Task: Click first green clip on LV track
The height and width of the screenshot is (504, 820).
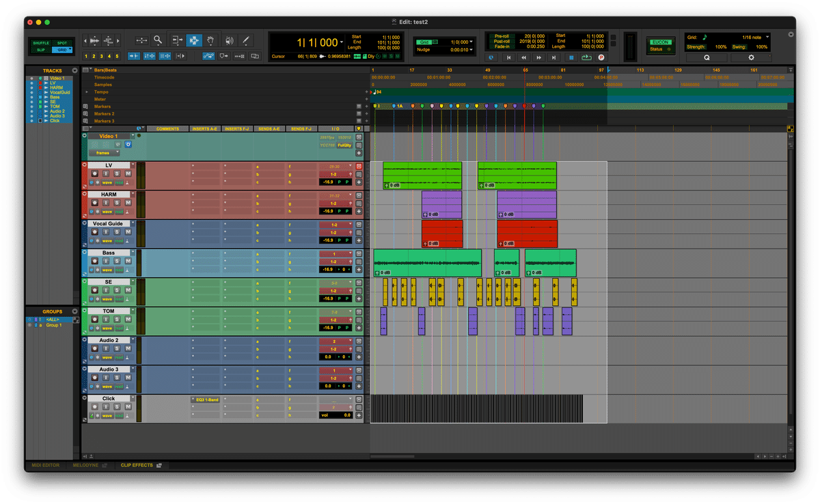Action: (422, 176)
